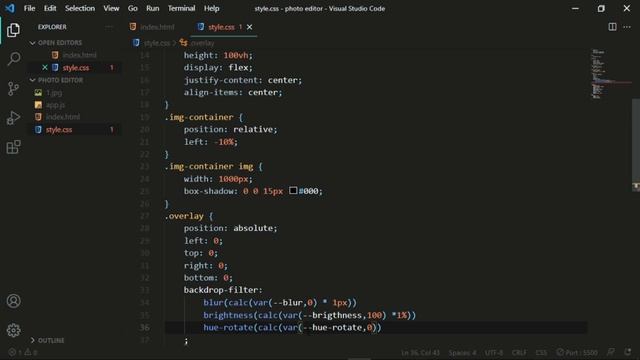Screen dimensions: 640x360
Task: Click the notifications bell in status bar
Action: (628, 352)
